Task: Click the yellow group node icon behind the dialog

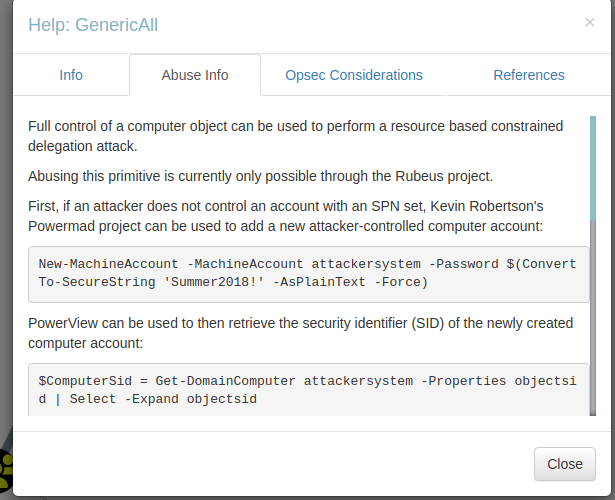Action: tap(6, 469)
